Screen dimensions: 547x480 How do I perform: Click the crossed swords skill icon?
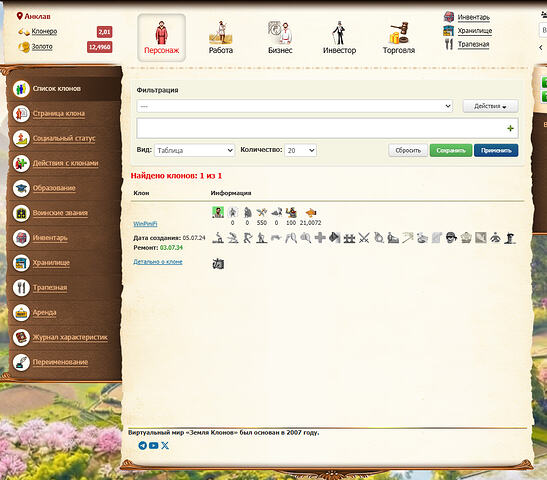364,238
